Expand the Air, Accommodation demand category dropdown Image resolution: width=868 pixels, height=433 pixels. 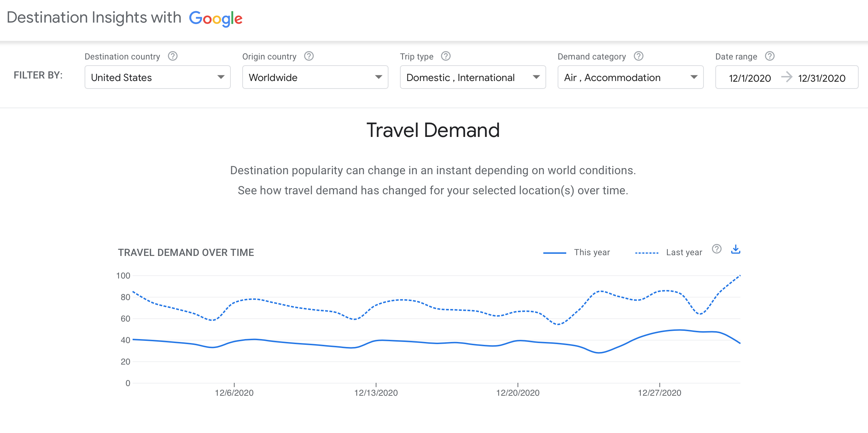click(x=631, y=77)
